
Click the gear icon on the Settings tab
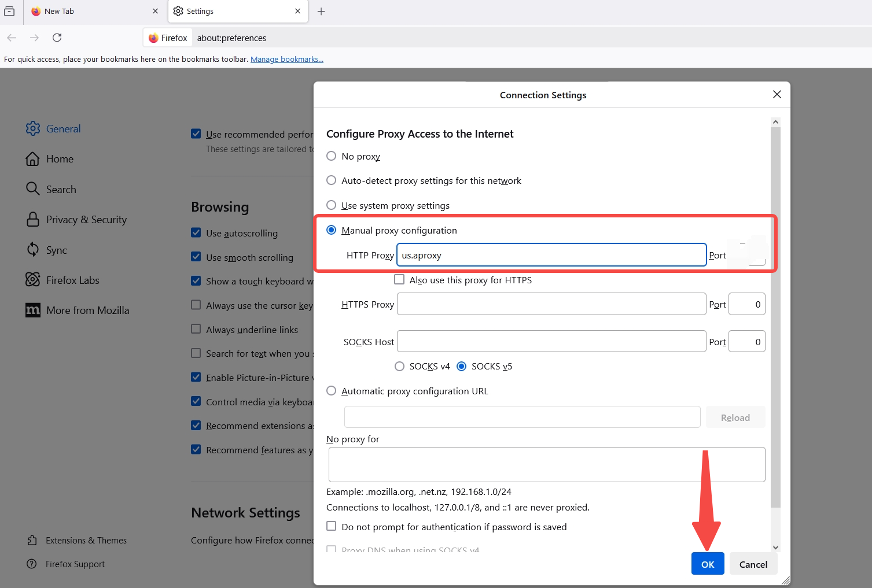click(178, 11)
